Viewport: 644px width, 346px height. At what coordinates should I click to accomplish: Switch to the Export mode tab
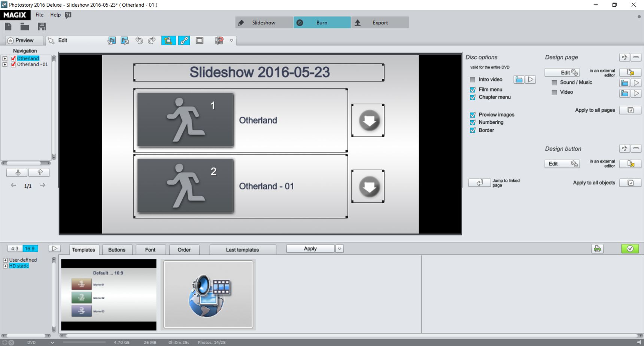[380, 22]
